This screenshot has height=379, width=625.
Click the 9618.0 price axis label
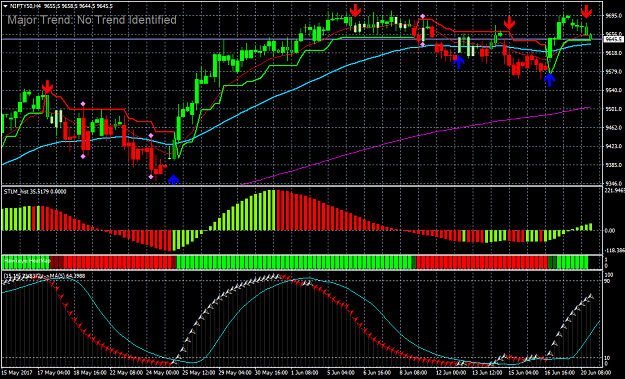point(614,53)
